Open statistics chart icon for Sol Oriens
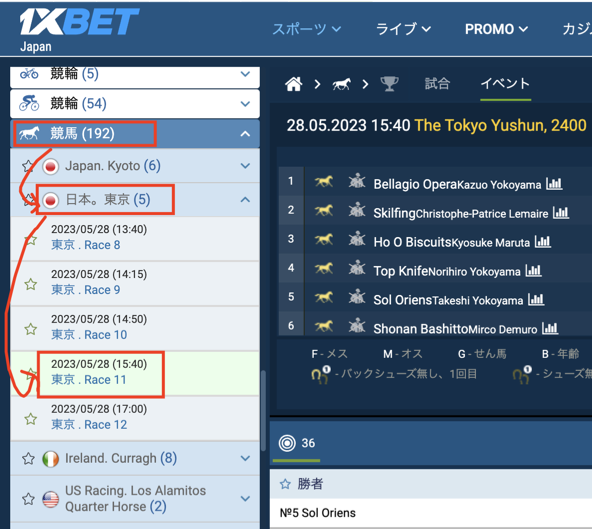Viewport: 593px width, 529px height. (536, 300)
